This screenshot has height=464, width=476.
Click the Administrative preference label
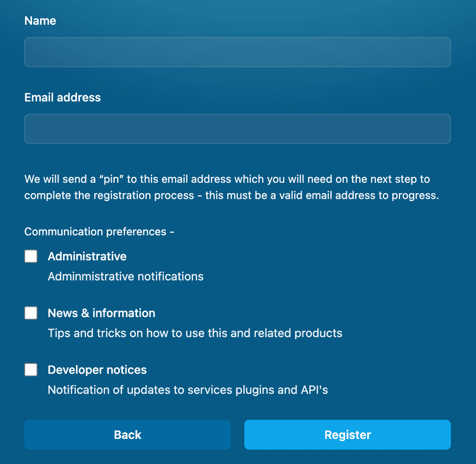point(87,256)
